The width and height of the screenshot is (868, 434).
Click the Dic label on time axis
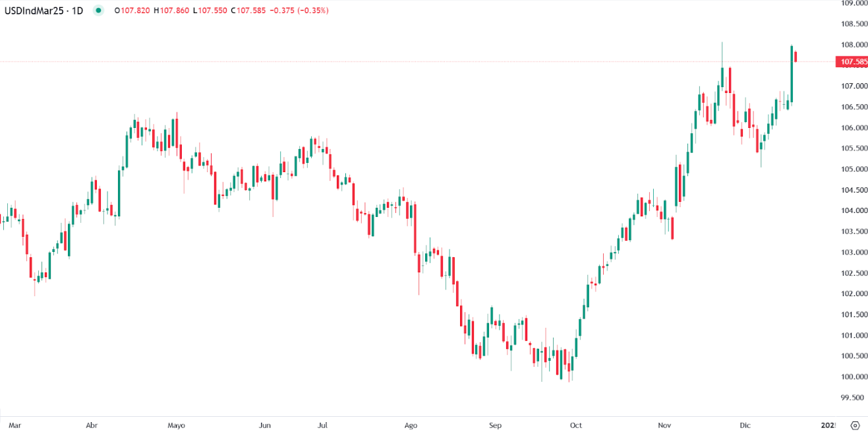click(745, 426)
